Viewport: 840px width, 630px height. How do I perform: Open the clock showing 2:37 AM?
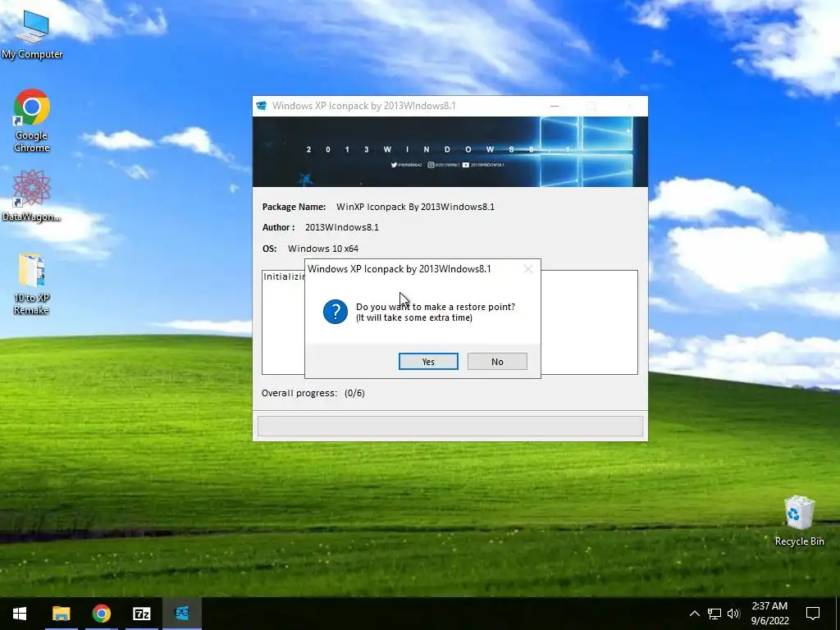click(x=769, y=614)
